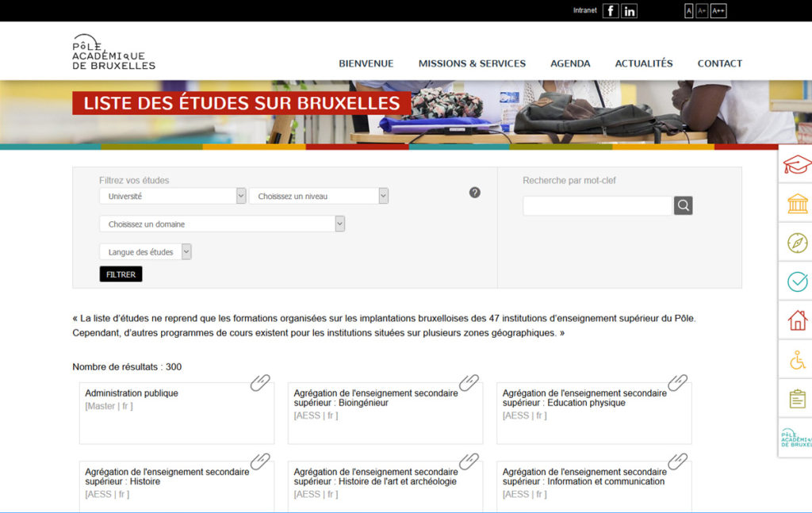Click the 'Nombre de résultats : 300' text

(127, 367)
